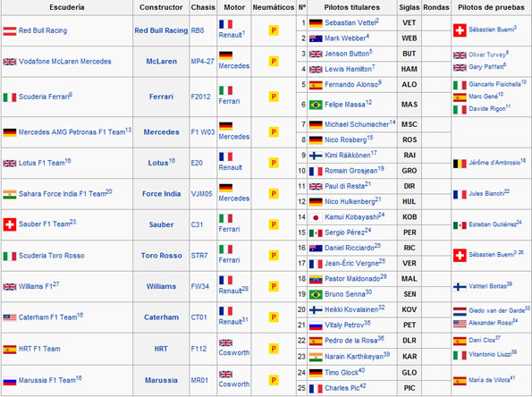Click the Italian flag above Ferrari in Sauber row
The image size is (532, 397).
click(x=225, y=218)
